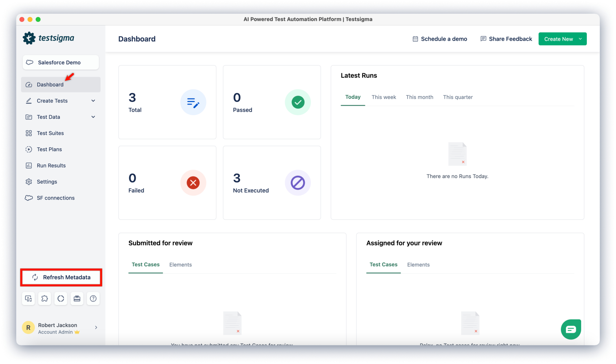The width and height of the screenshot is (616, 364).
Task: Select Dashboard in sidebar
Action: (x=61, y=85)
